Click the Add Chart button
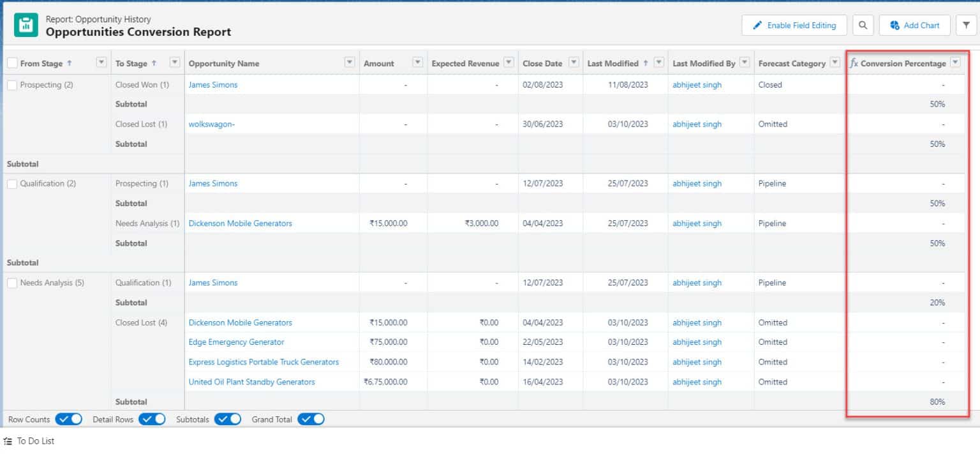Screen dimensions: 980x454 [x=914, y=25]
